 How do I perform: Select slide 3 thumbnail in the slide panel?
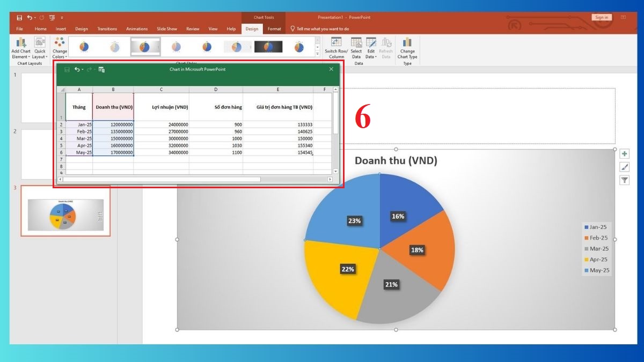[x=65, y=213]
